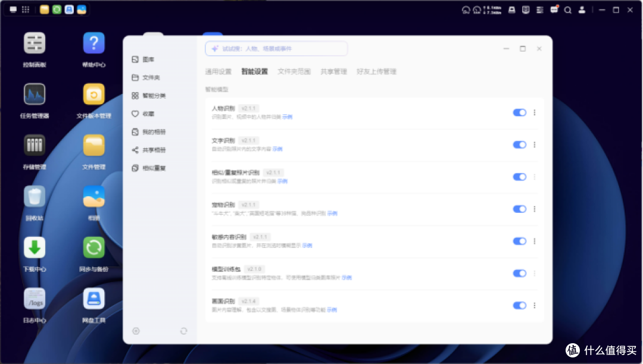Open the 文件管理 desktop icon
643x364 pixels.
[x=94, y=145]
